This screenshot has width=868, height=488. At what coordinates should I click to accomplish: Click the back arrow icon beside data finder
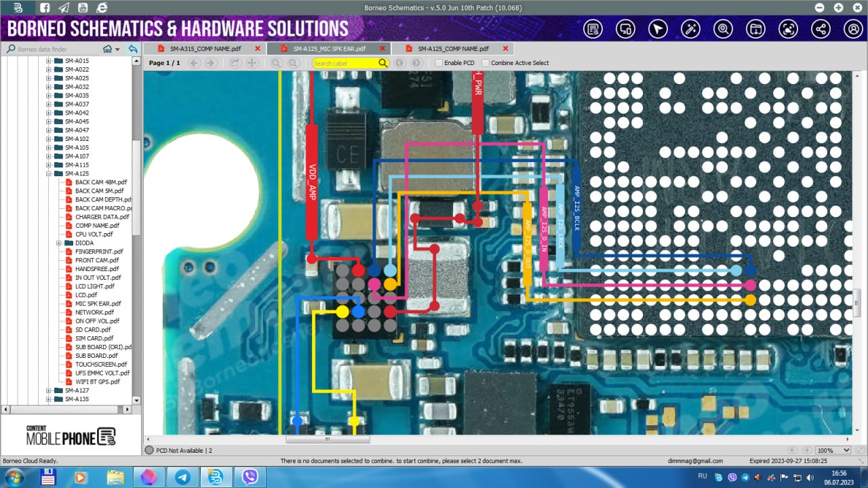click(x=133, y=49)
